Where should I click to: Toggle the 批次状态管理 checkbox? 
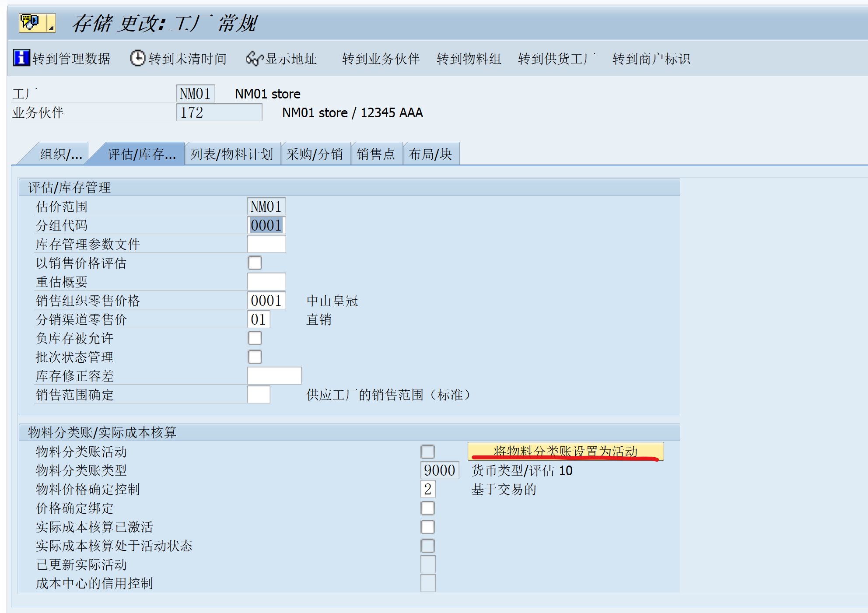(x=255, y=357)
